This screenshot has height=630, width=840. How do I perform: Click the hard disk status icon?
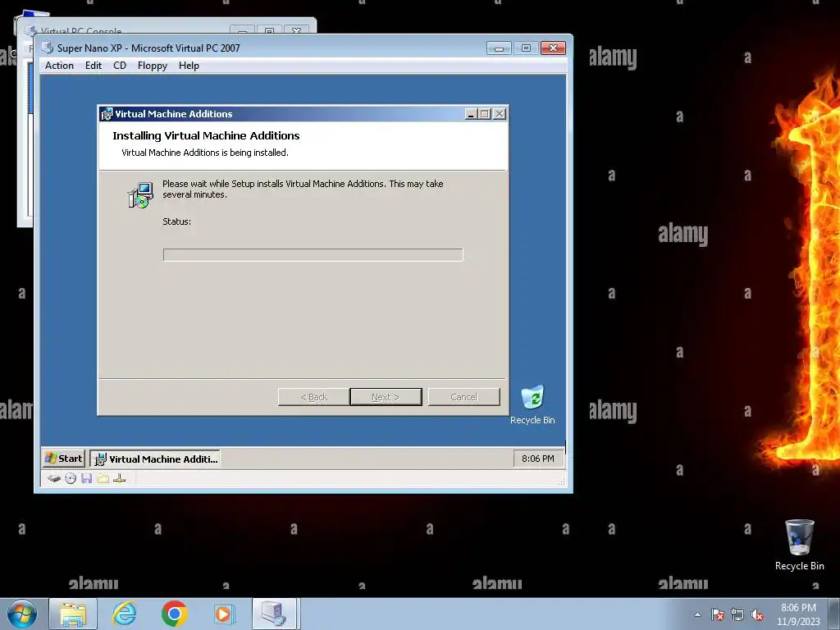point(53,478)
